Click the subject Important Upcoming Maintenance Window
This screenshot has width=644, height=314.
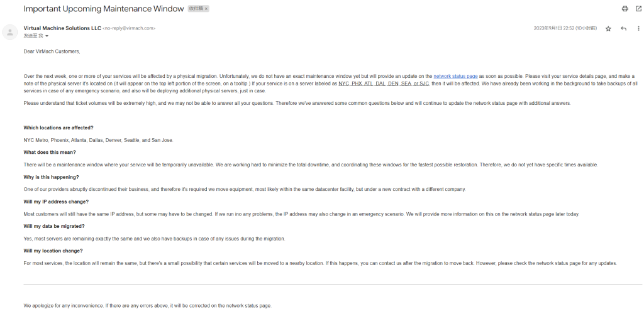pos(104,9)
